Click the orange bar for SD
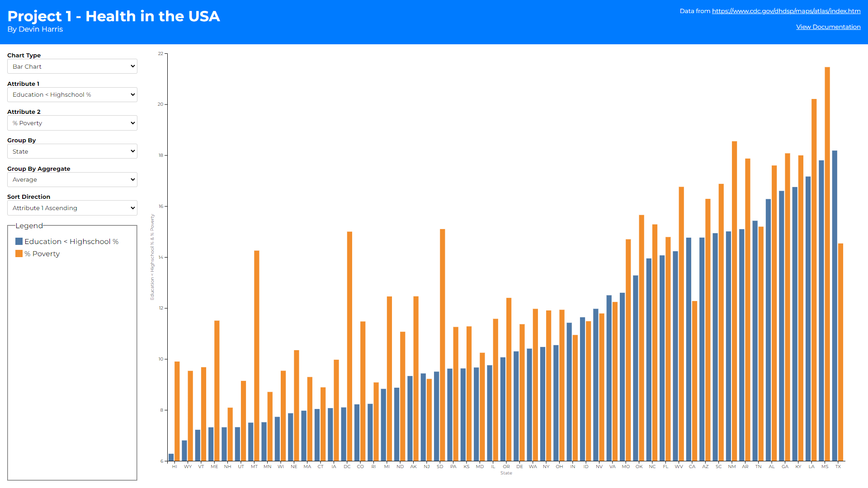868x488 pixels. click(442, 346)
